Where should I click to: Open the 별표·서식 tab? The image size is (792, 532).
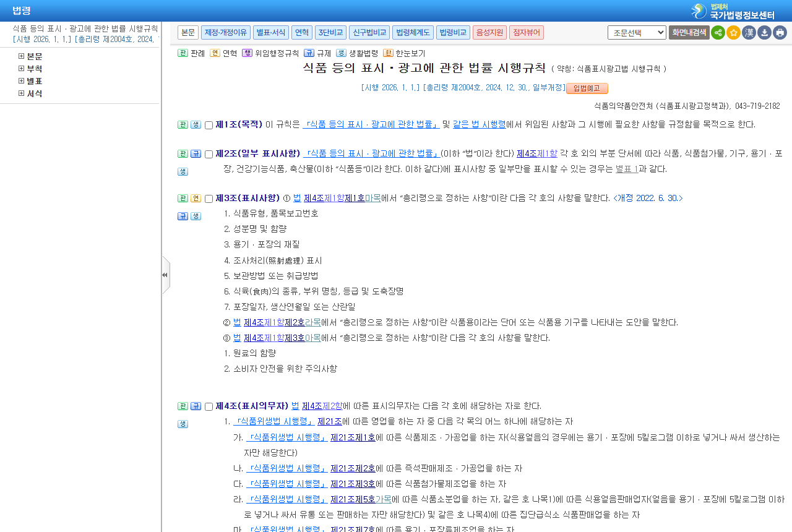pos(271,33)
